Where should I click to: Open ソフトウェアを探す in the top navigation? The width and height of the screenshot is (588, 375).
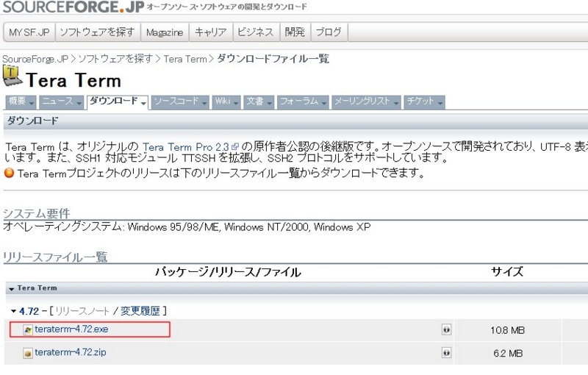tap(98, 32)
